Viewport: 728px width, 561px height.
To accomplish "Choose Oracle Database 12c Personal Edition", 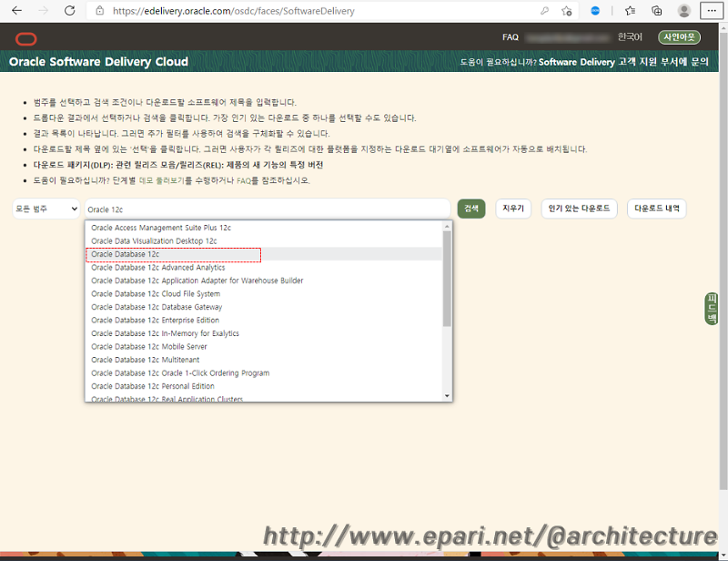I will click(x=263, y=386).
